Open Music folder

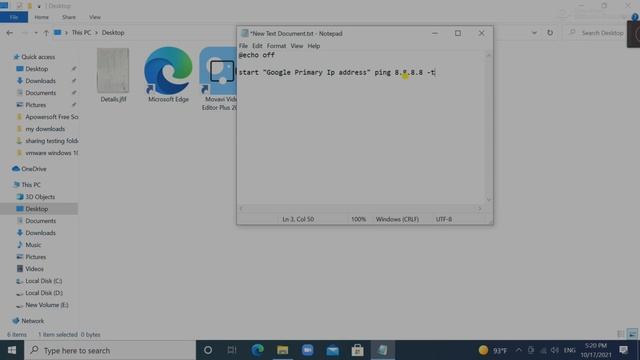click(33, 245)
